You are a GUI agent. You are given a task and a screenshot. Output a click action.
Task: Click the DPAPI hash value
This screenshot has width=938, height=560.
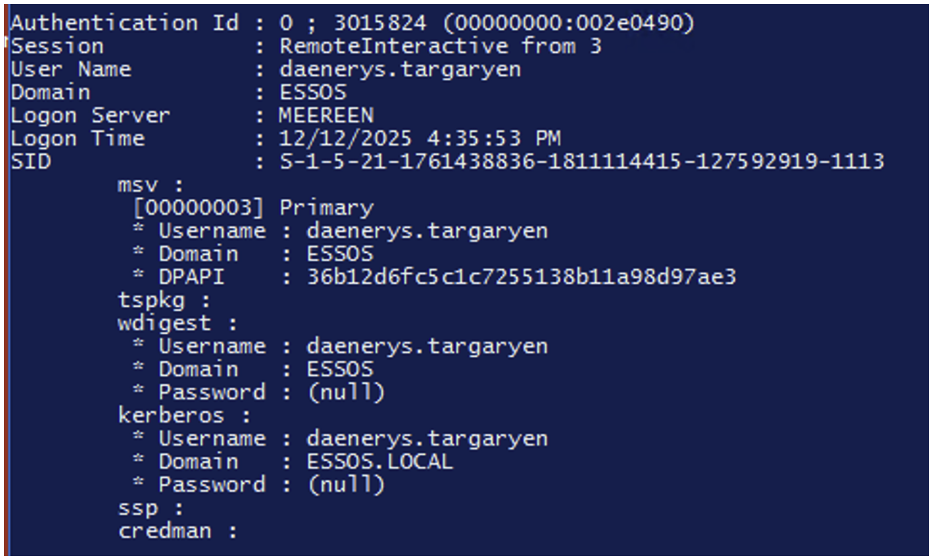click(521, 277)
